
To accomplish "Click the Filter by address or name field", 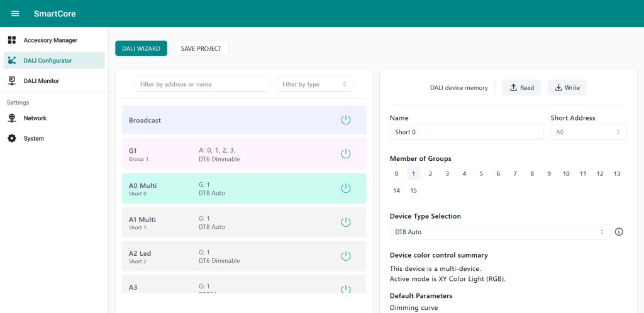I will click(x=202, y=84).
